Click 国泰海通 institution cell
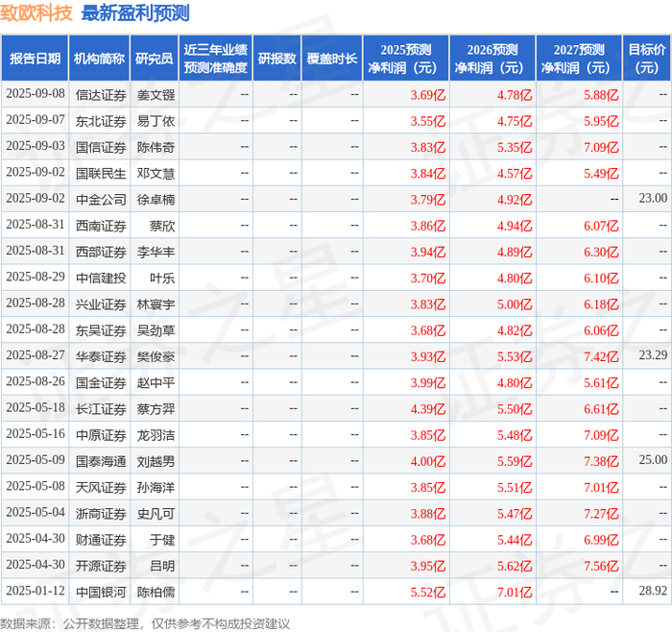The image size is (672, 632). pos(101,461)
